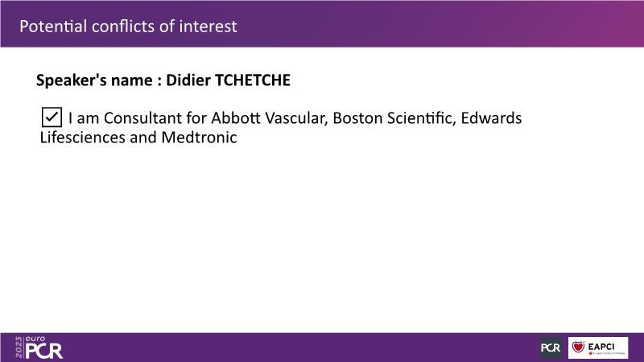Click the checkmark inside the consultant box
This screenshot has width=644, height=362.
click(52, 117)
